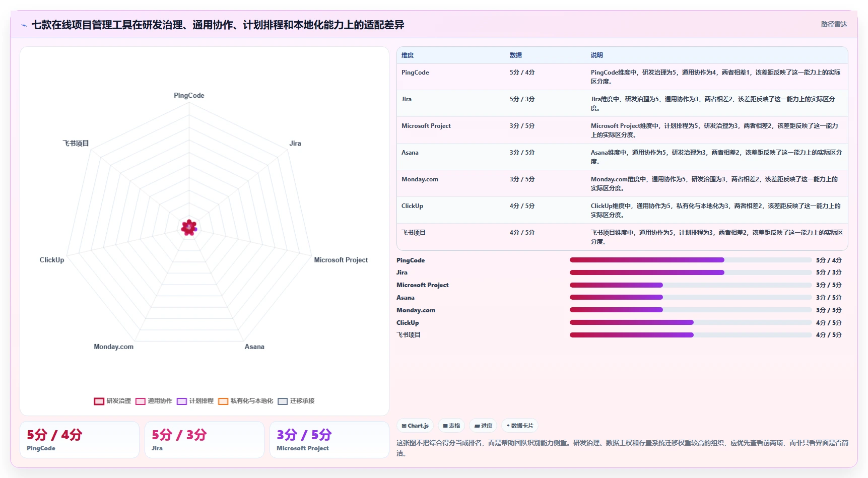The image size is (868, 478).
Task: Click the Monday.com radar axis label
Action: (114, 347)
